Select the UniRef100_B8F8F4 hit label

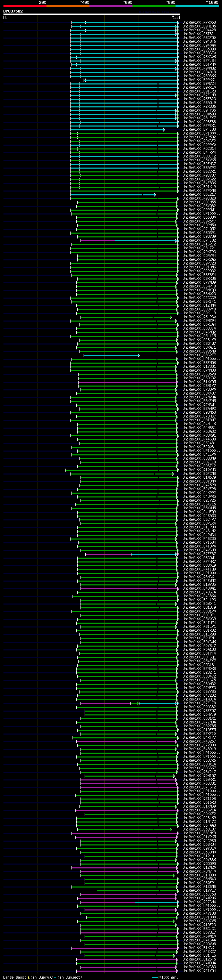[x=199, y=275]
